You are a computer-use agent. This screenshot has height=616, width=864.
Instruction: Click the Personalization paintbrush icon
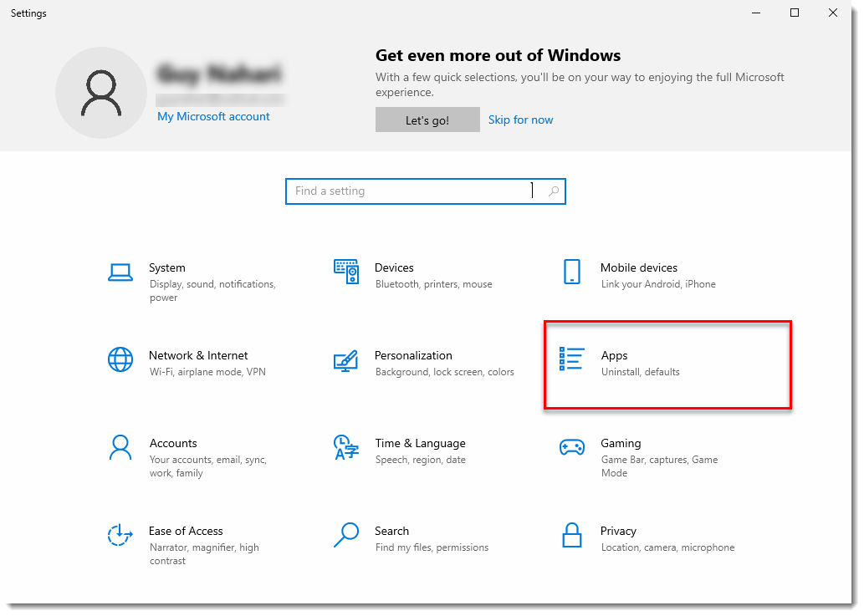[346, 360]
